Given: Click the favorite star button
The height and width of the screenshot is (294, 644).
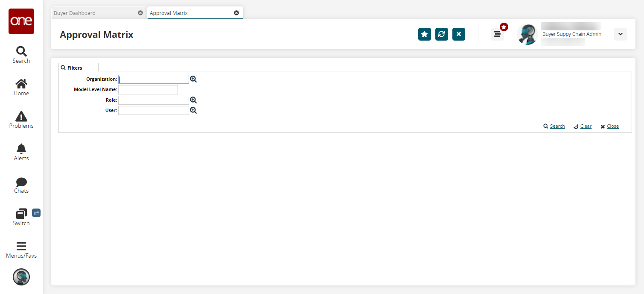Looking at the screenshot, I should coord(424,34).
